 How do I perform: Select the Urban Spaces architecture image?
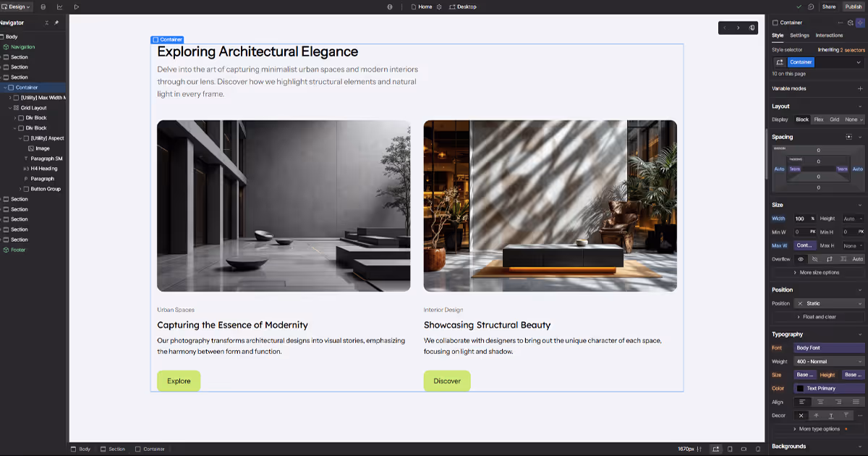tap(284, 206)
